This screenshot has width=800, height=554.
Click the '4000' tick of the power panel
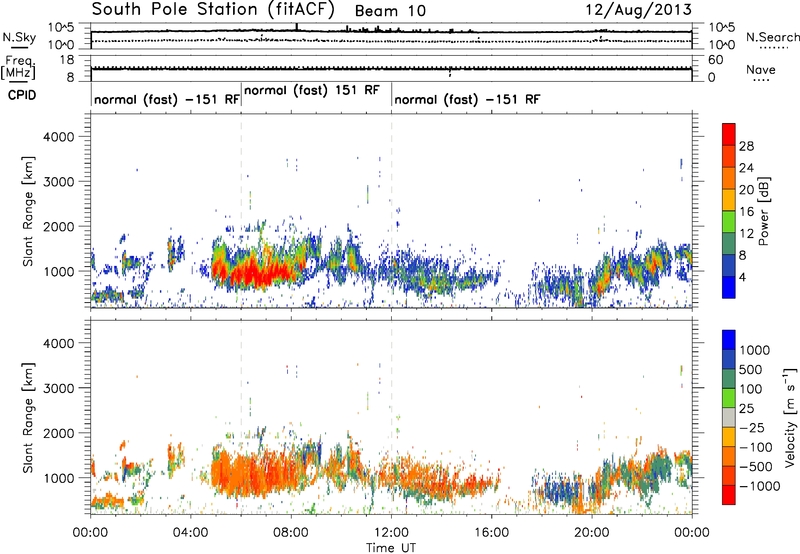click(58, 137)
